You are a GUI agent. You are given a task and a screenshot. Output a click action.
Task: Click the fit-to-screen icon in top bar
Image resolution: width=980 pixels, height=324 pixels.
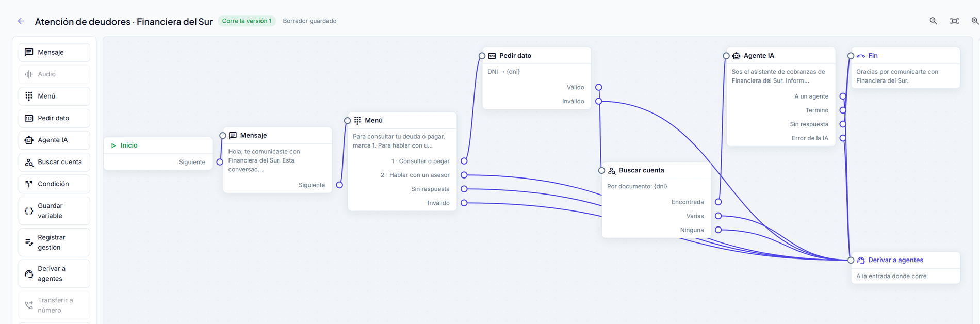click(954, 21)
